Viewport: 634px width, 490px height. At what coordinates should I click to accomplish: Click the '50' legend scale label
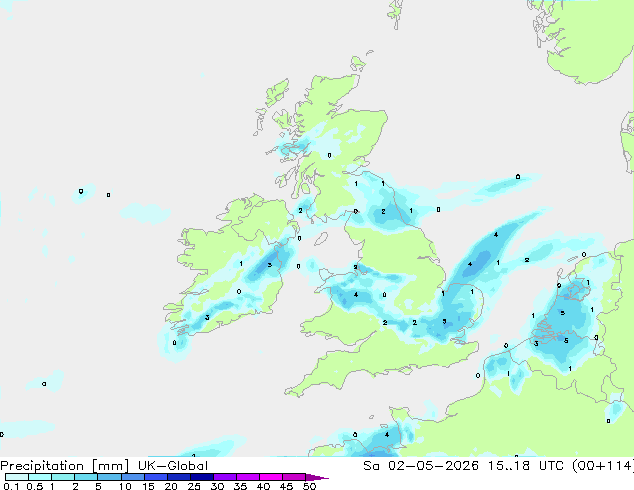309,486
